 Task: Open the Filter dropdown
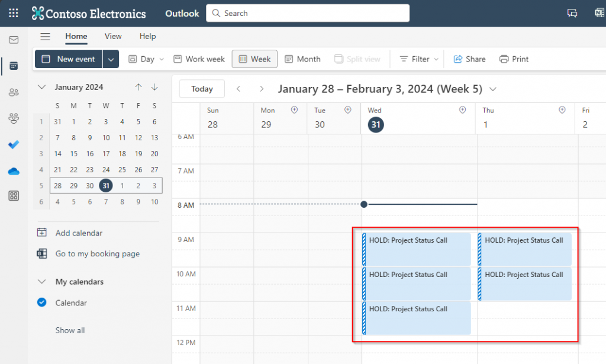(x=420, y=59)
